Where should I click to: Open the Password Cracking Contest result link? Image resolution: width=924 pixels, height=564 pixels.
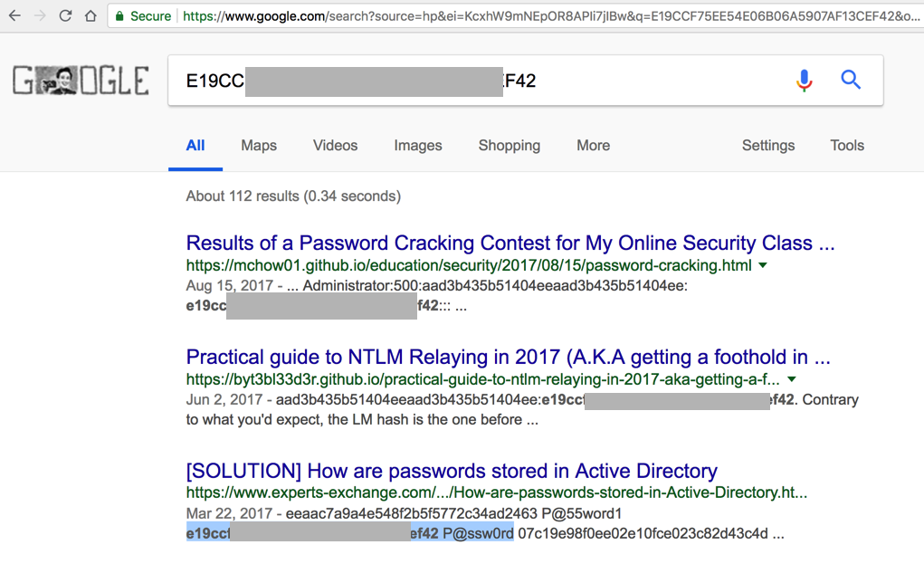[510, 243]
